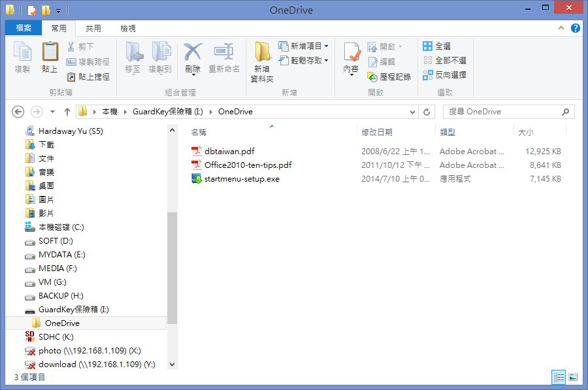Open History (歷程記錄) in ribbon

point(389,76)
